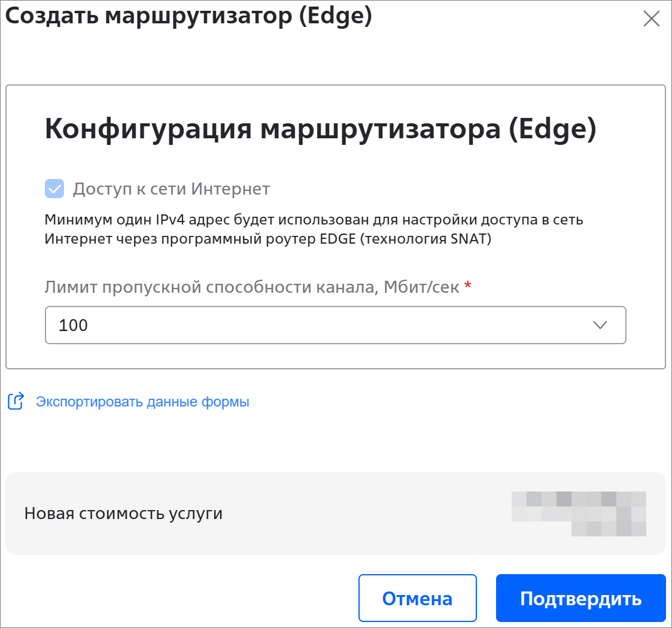Click the 'Лимит пропускной способности канала' label
This screenshot has width=672, height=628.
pos(251,287)
